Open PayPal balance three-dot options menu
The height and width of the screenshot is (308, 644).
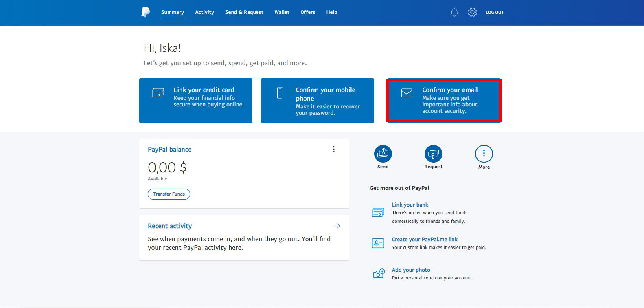(334, 149)
